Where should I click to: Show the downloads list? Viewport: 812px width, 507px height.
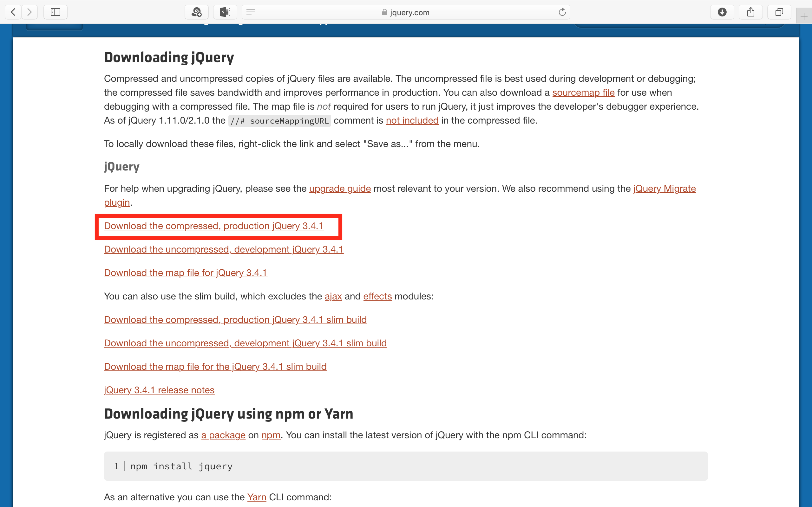click(722, 12)
